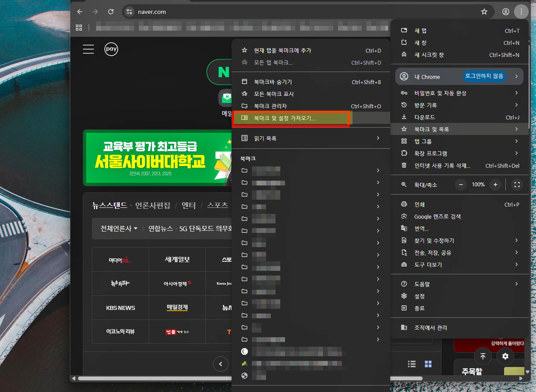536x392 pixels.
Task: Open KBS NEWS press tile
Action: point(121,308)
